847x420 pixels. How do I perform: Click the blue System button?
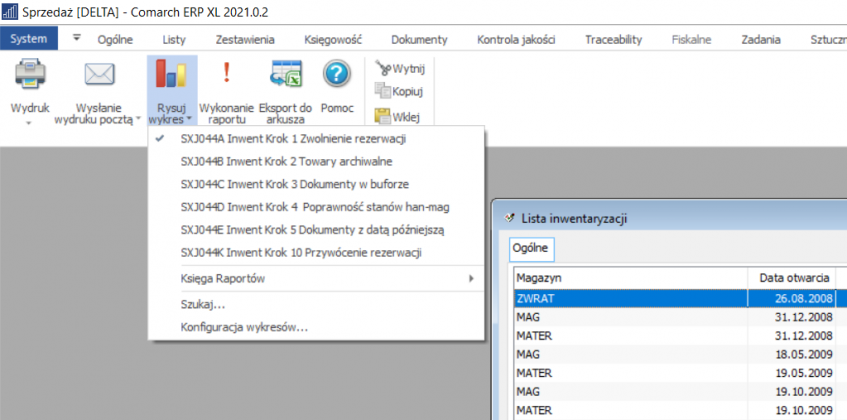coord(29,39)
